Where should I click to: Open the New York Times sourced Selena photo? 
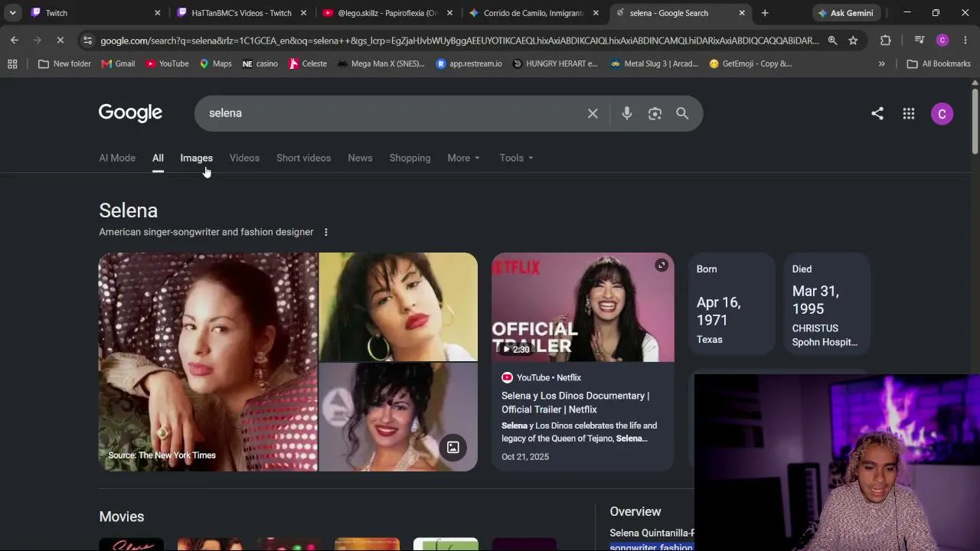pyautogui.click(x=207, y=361)
